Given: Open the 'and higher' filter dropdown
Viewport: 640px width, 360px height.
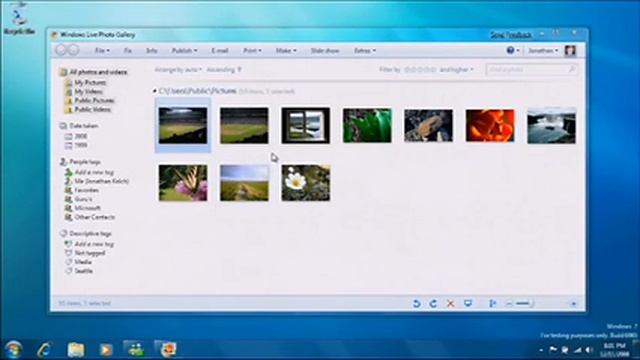Looking at the screenshot, I should click(456, 70).
